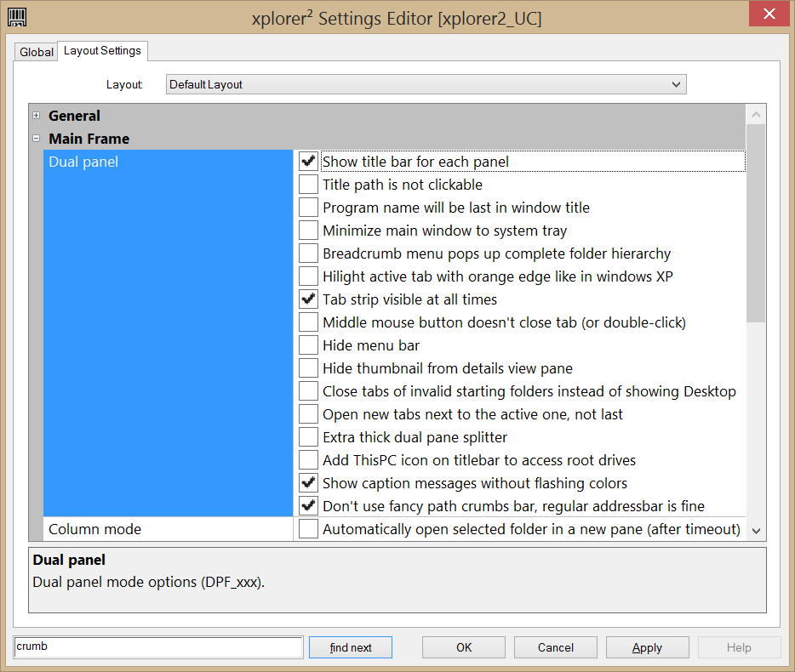Image resolution: width=795 pixels, height=672 pixels.
Task: Click the xplorer2 app icon in title bar
Action: click(x=17, y=17)
